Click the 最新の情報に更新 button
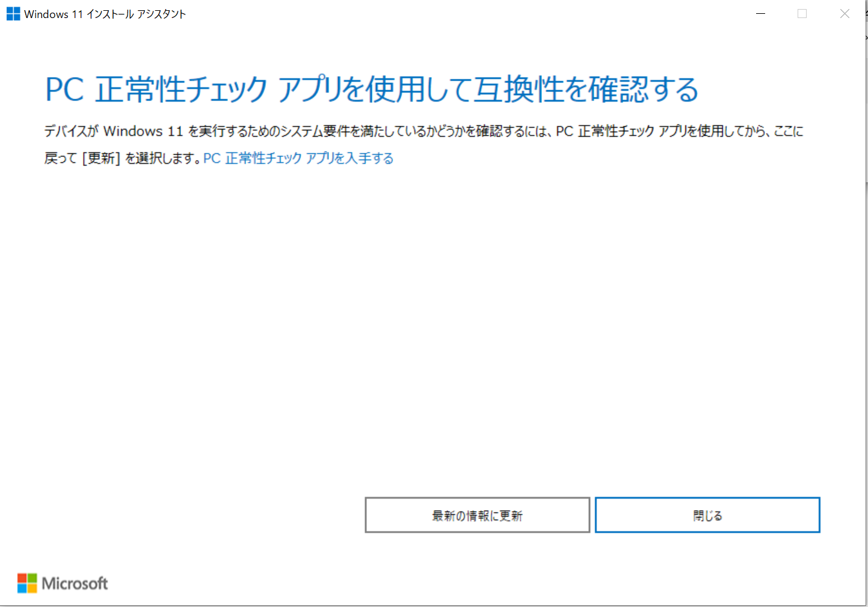 (477, 515)
